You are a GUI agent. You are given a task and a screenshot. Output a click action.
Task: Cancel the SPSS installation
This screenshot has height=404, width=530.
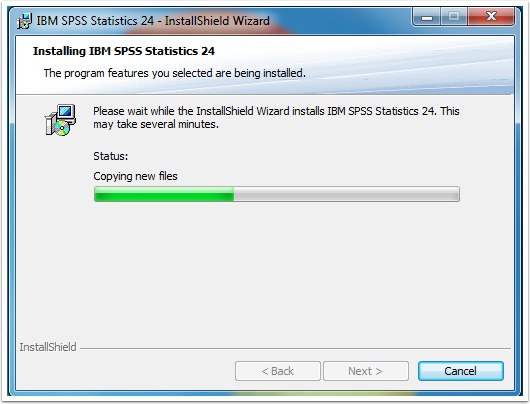click(x=461, y=371)
